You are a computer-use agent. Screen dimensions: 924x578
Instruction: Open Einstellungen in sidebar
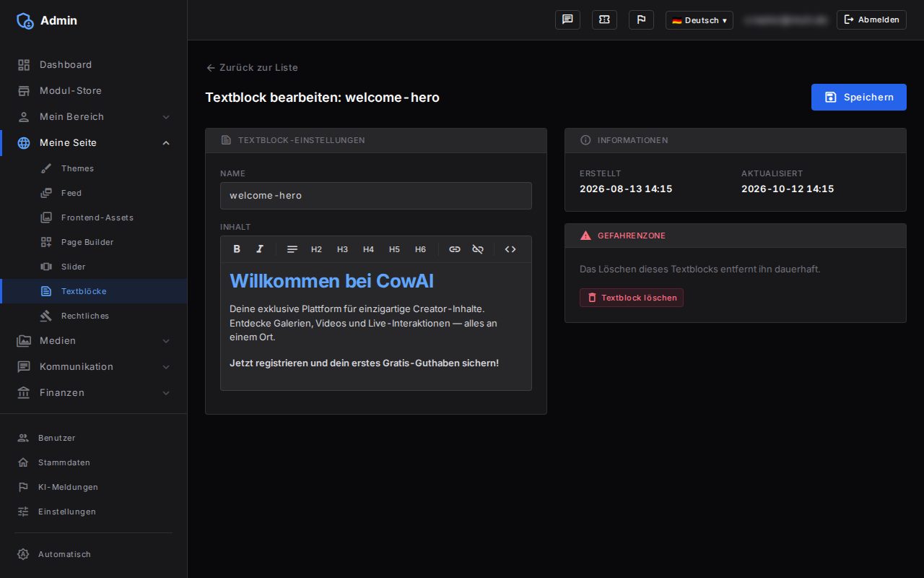(94, 512)
